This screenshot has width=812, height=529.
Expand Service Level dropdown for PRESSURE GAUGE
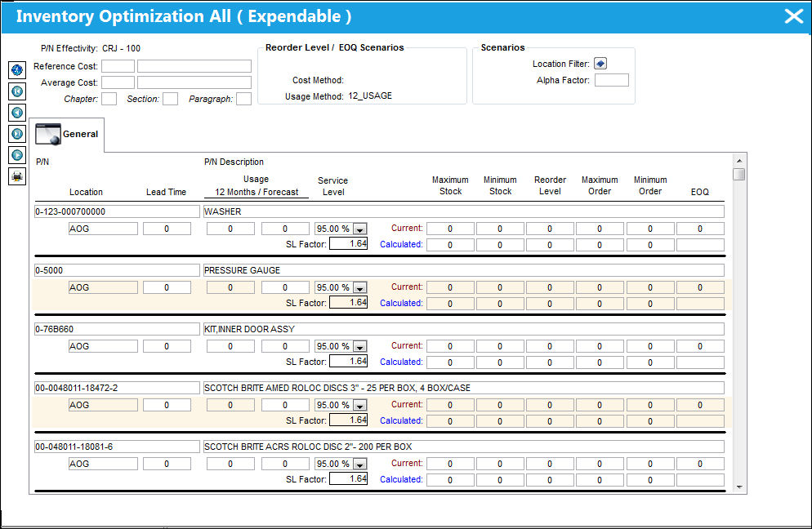coord(360,288)
